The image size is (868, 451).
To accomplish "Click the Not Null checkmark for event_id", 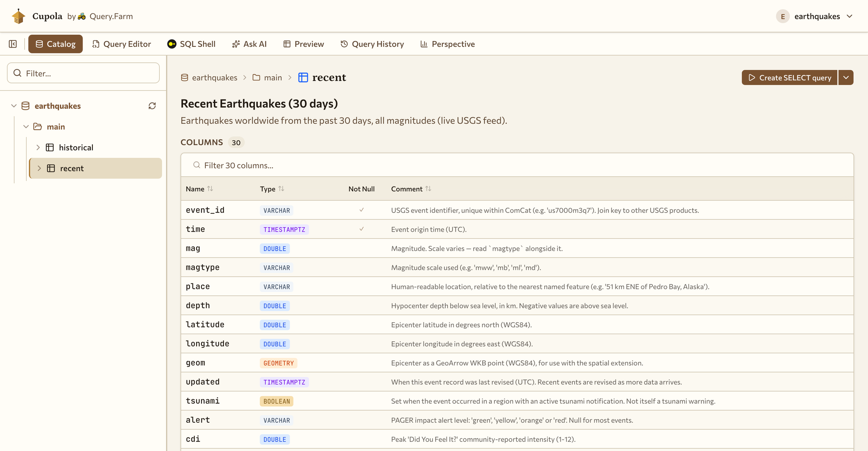I will [x=362, y=210].
